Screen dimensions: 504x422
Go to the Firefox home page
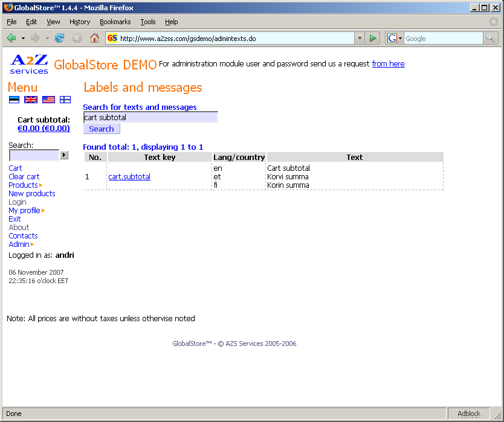coord(94,38)
